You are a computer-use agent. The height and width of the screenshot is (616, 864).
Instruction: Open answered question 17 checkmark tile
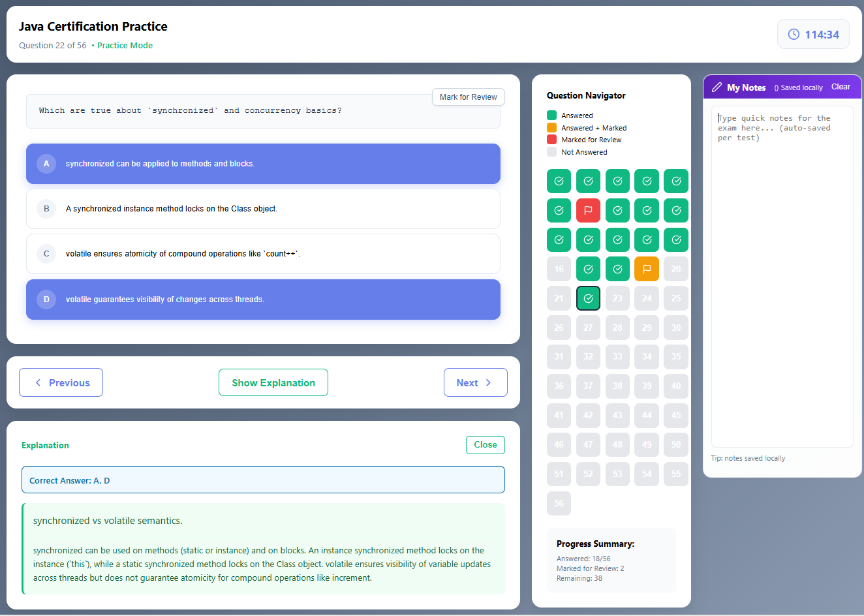[x=588, y=269]
